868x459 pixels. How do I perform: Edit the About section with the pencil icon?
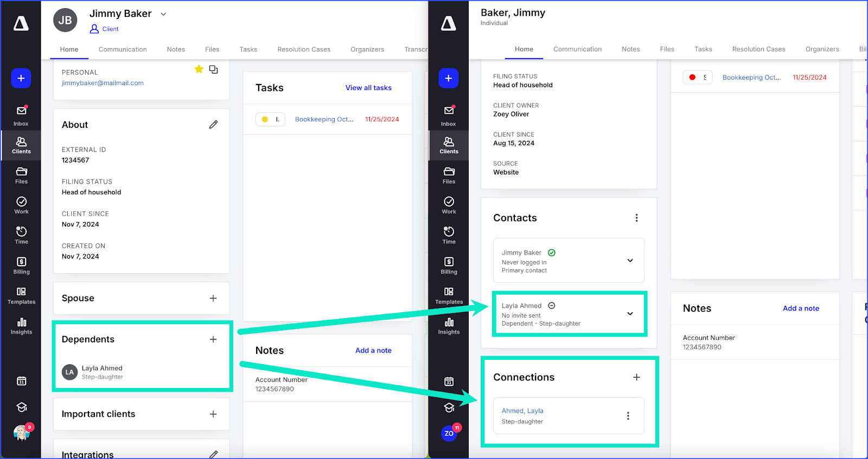pyautogui.click(x=214, y=125)
